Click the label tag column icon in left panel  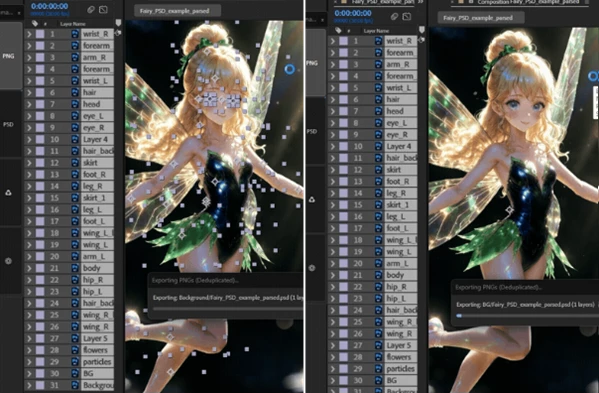pyautogui.click(x=35, y=24)
